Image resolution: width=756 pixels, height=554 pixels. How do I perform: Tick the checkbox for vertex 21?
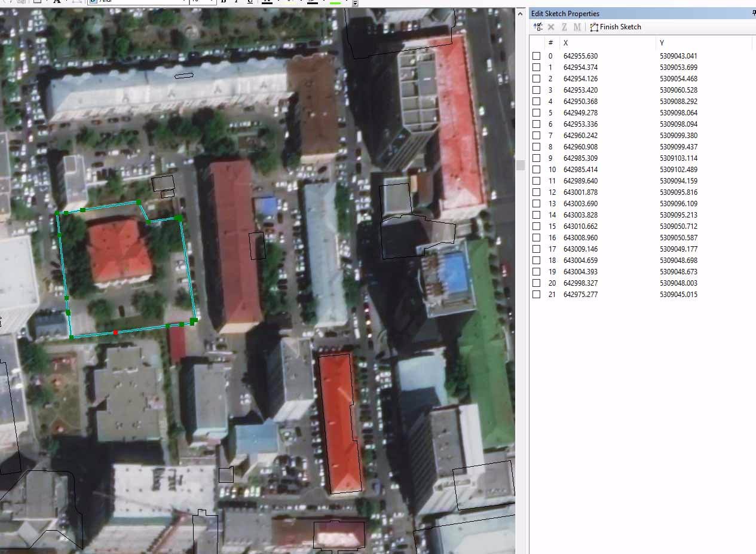[536, 295]
